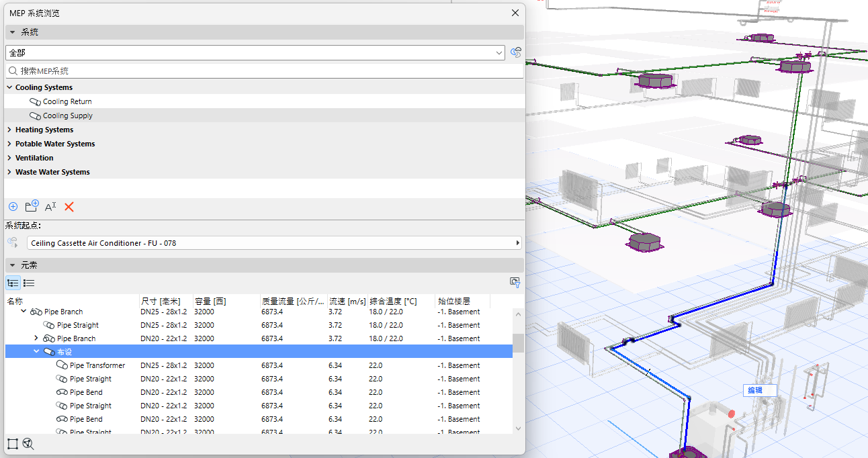The image size is (868, 458).
Task: Click the select-in-view square icon at bottom
Action: coord(13,444)
